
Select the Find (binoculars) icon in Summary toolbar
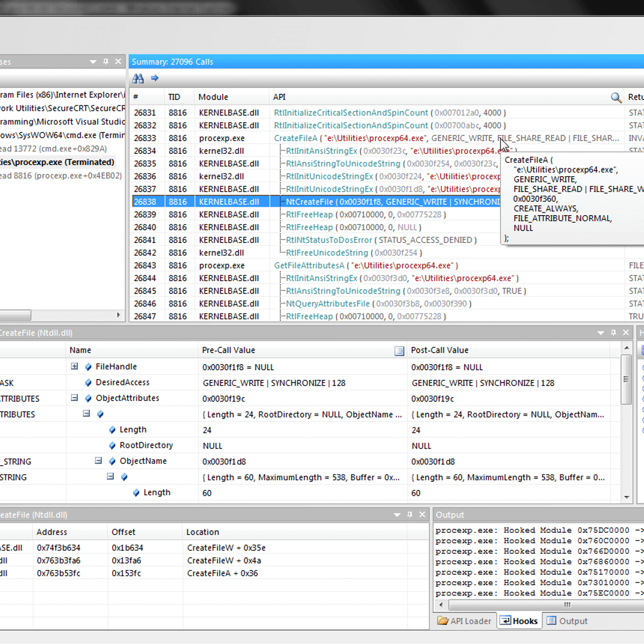point(138,78)
